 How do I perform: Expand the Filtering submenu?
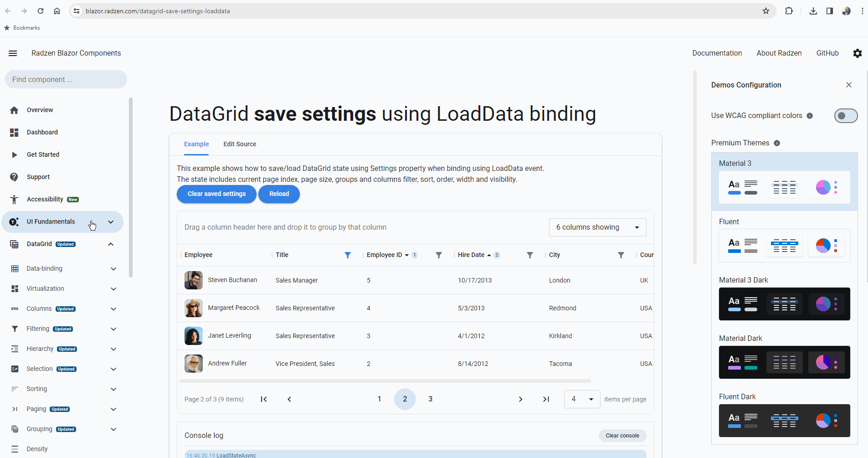point(113,329)
